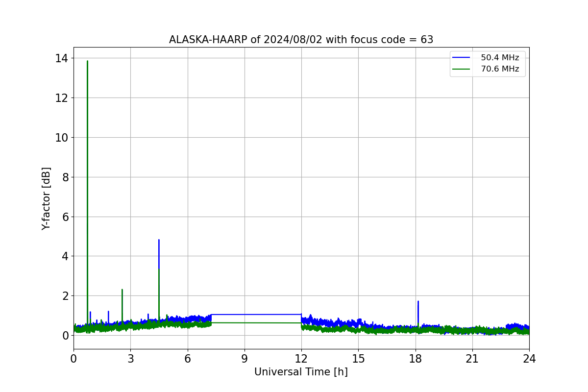Click the blue legend line sample
This screenshot has width=588, height=392.
[461, 58]
